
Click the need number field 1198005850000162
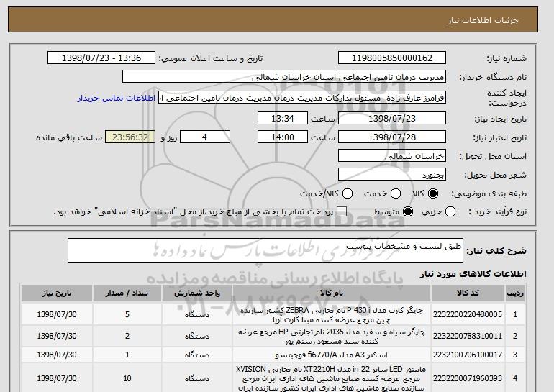tap(392, 58)
